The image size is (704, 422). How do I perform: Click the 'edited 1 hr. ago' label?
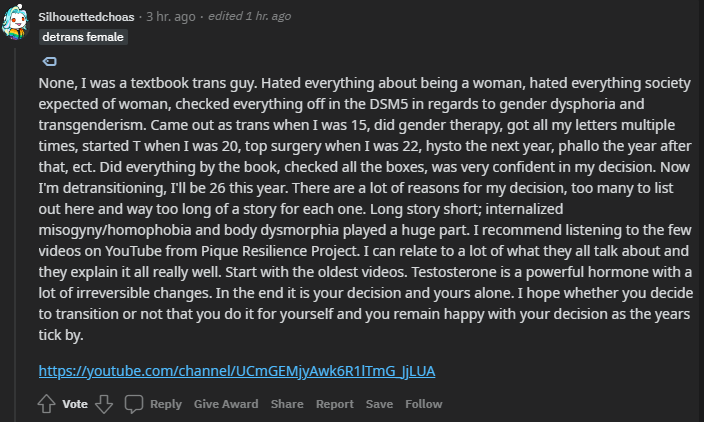pos(248,17)
